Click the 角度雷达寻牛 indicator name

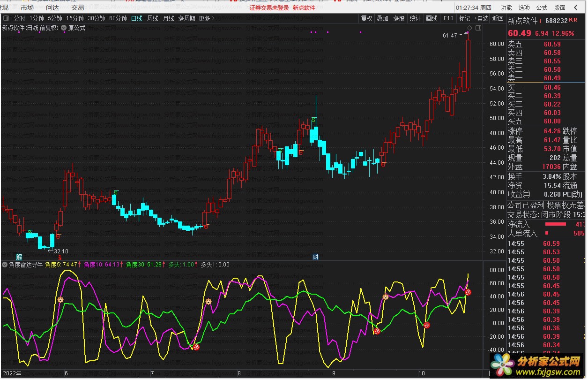tap(25, 265)
